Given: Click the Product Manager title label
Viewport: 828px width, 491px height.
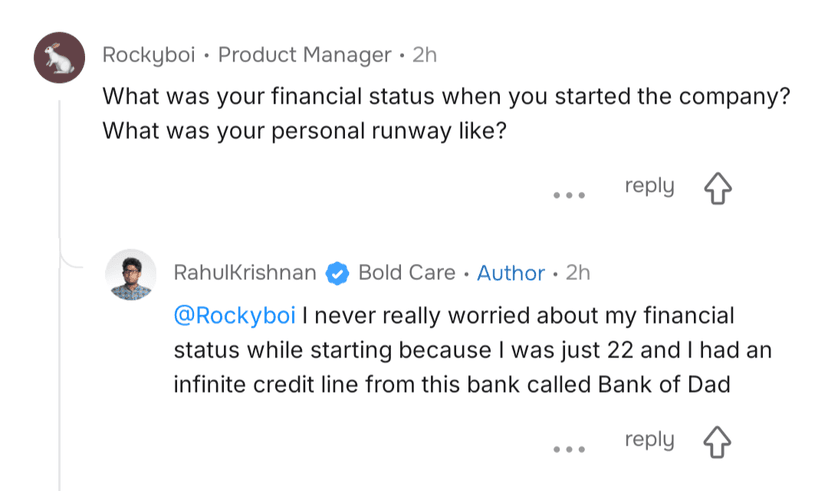Looking at the screenshot, I should (304, 55).
